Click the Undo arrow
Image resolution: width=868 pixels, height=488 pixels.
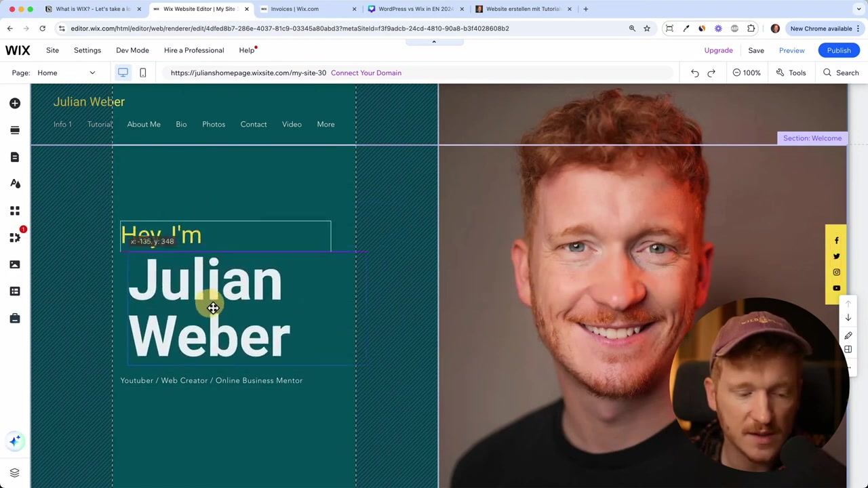click(694, 73)
